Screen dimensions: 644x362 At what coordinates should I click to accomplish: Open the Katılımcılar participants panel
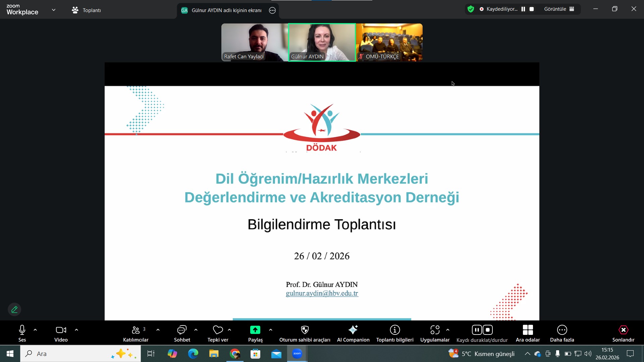pos(136,330)
